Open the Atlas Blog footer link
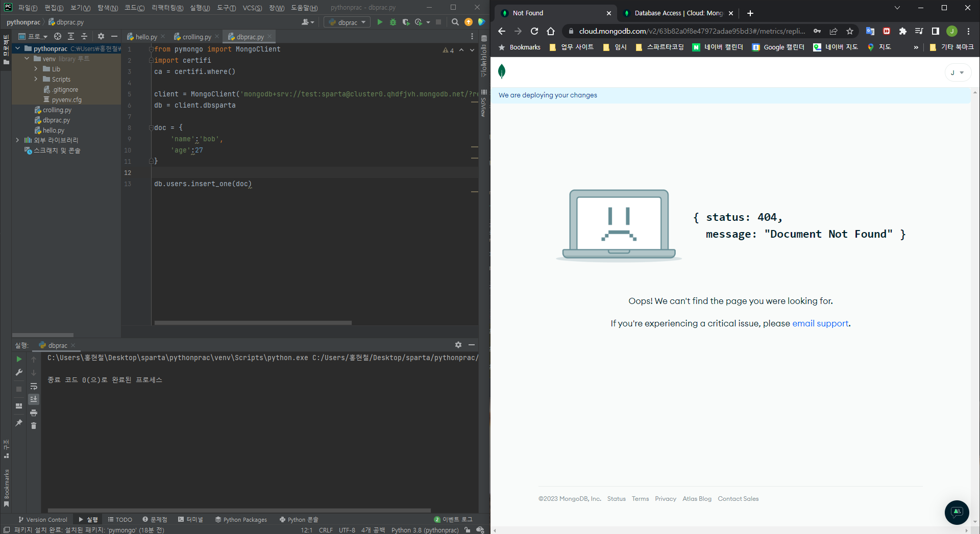The width and height of the screenshot is (980, 534). (697, 499)
